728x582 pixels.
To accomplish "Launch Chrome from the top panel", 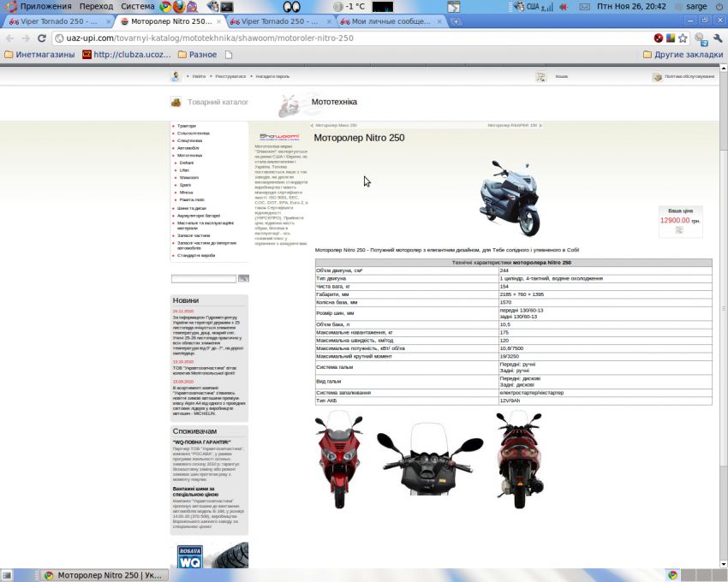I will 164,7.
